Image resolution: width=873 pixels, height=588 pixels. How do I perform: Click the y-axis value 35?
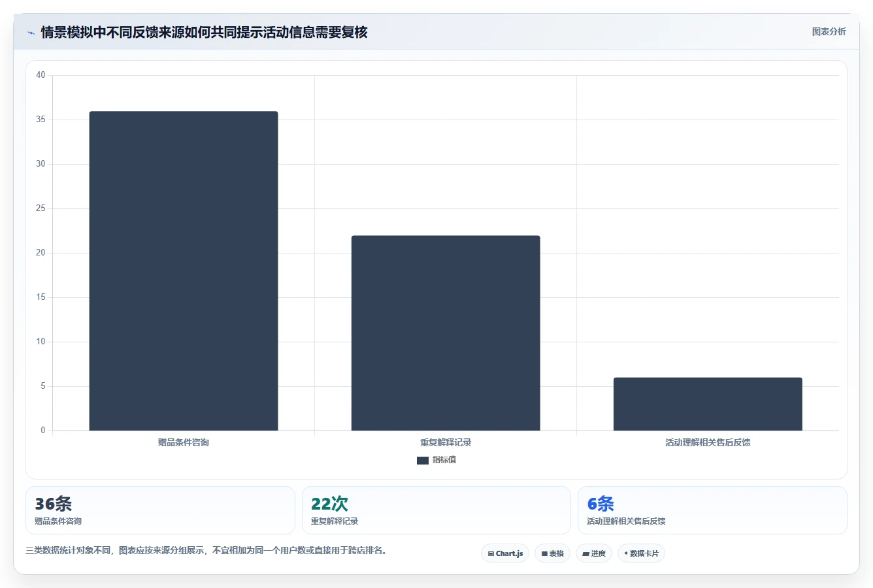(x=41, y=120)
